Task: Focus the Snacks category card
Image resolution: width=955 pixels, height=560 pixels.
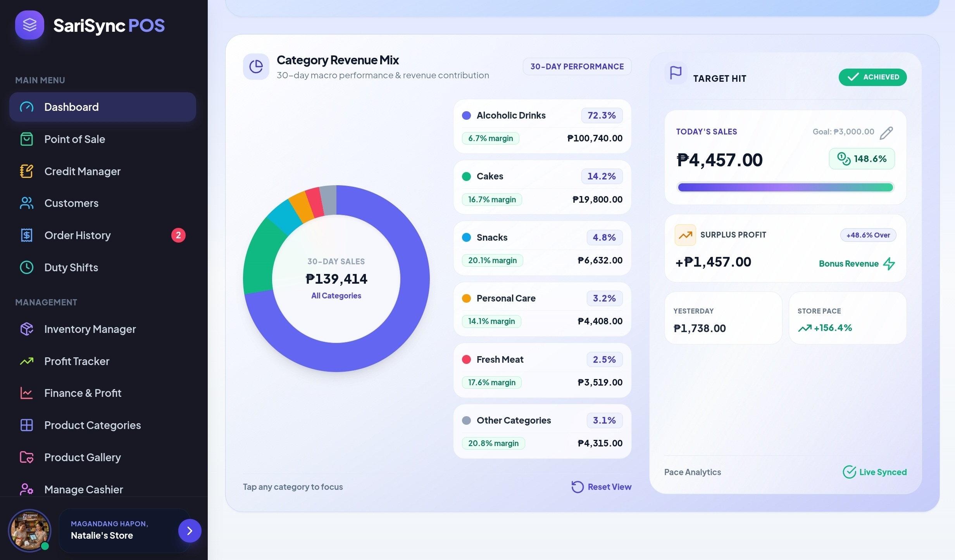Action: pos(542,248)
